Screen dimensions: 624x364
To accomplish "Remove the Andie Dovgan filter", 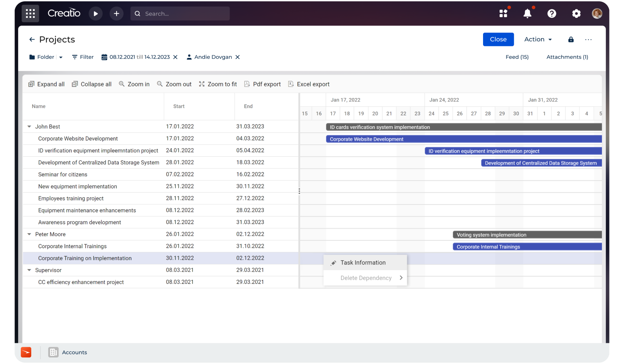I will pyautogui.click(x=238, y=57).
